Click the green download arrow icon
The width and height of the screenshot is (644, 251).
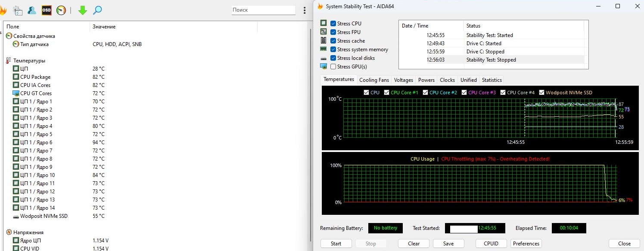point(82,10)
